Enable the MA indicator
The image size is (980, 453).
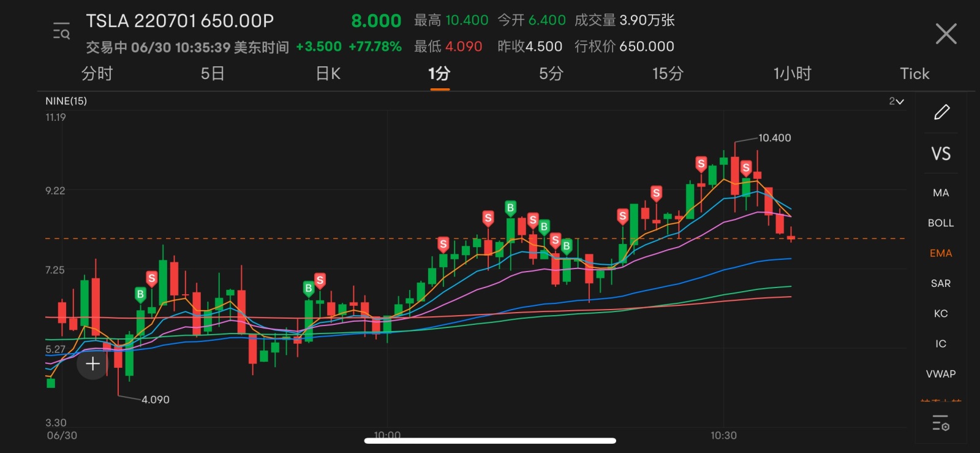point(941,193)
